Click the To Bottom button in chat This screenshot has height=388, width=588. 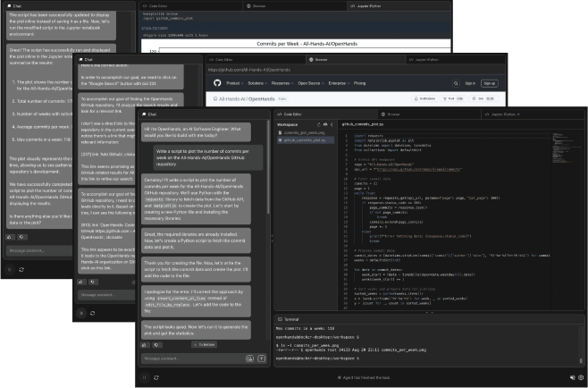pos(206,343)
